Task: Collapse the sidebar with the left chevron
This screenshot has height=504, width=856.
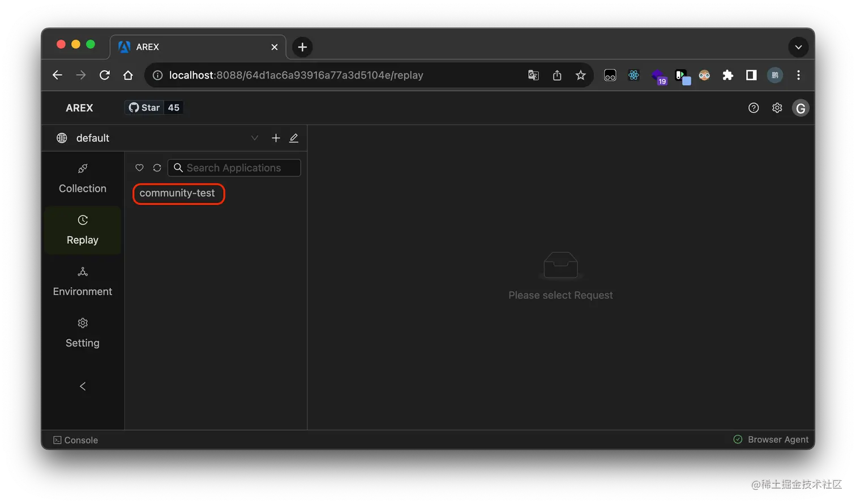Action: (x=83, y=386)
